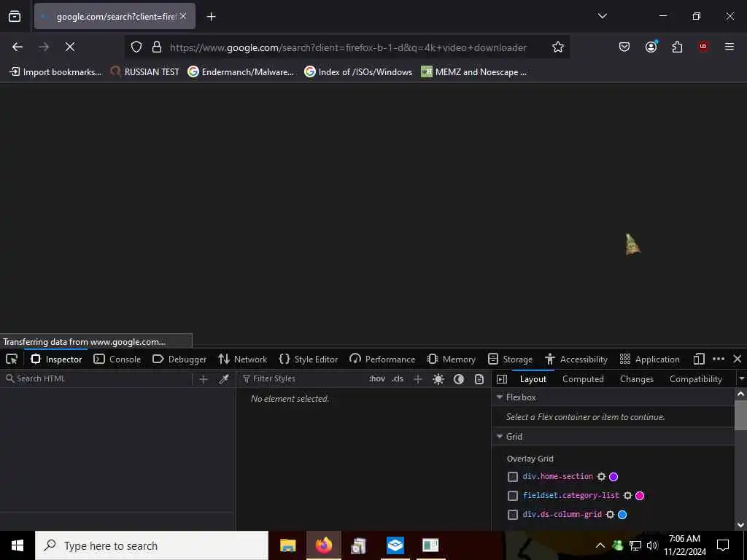Image resolution: width=747 pixels, height=560 pixels.
Task: Select the Layout sidebar tab
Action: point(533,379)
